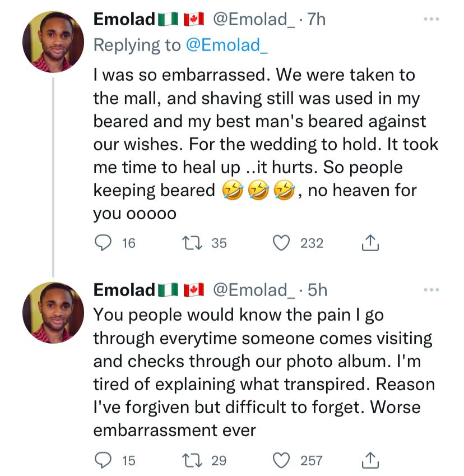Viewport: 464px width, 476px height.
Task: Retweet the tweet with 29 retweets
Action: click(x=192, y=460)
